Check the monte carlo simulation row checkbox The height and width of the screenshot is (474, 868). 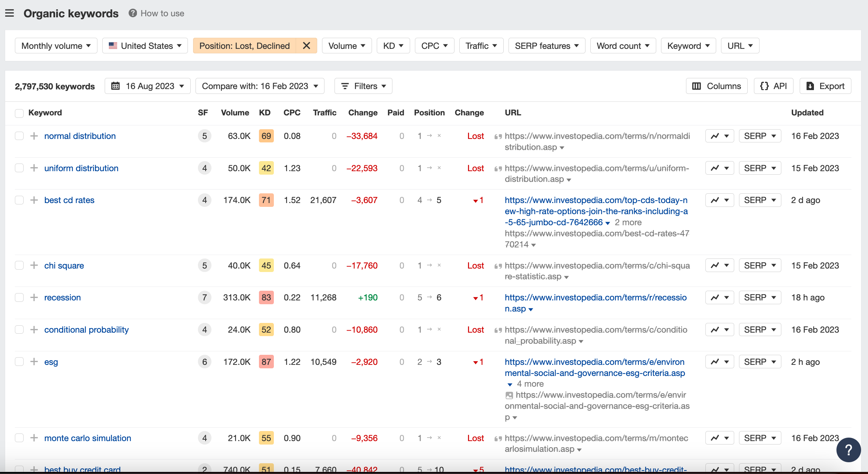19,438
